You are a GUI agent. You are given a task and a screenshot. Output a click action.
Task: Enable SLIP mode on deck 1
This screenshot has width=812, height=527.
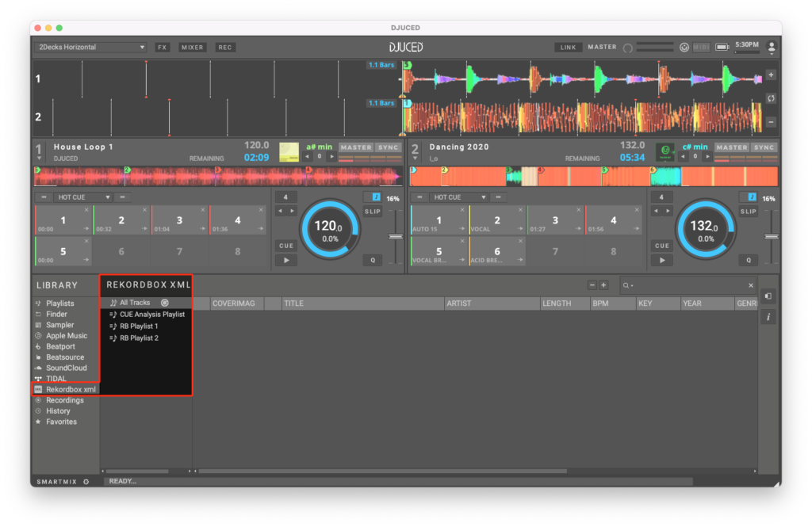[x=372, y=212]
